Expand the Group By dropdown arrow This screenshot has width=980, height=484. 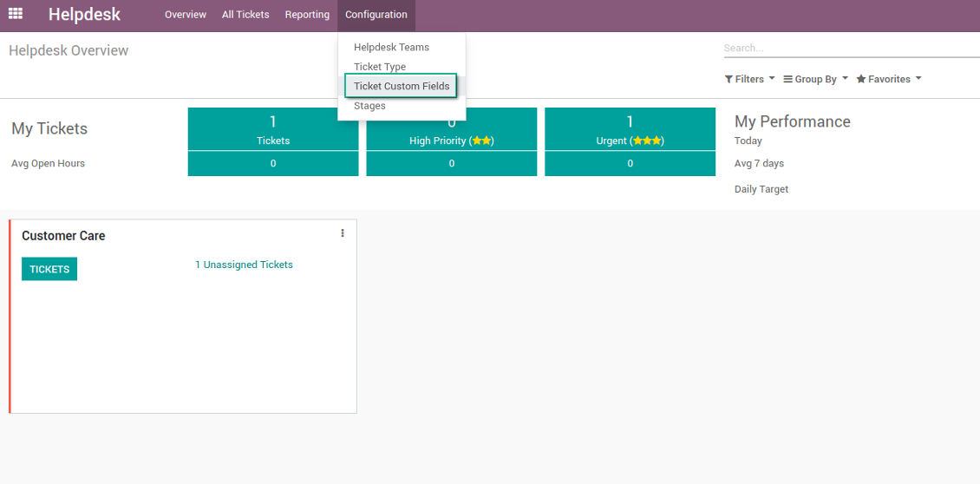[x=845, y=79]
